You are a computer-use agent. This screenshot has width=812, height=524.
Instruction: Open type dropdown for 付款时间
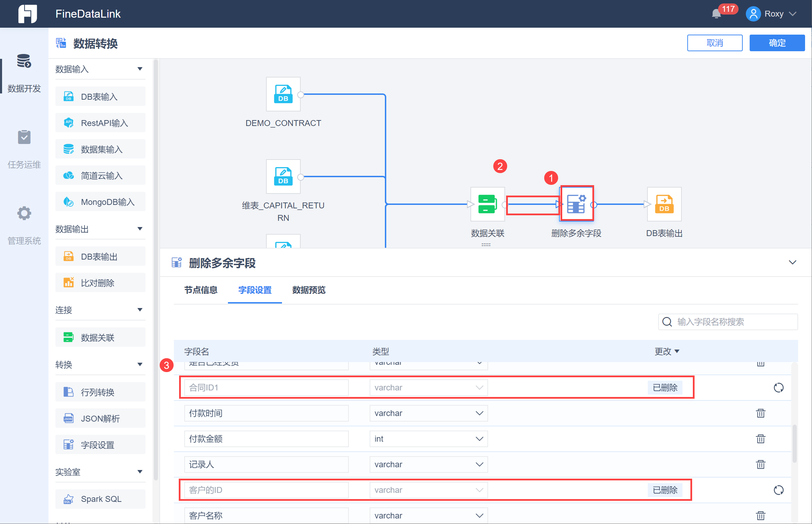[x=429, y=413]
